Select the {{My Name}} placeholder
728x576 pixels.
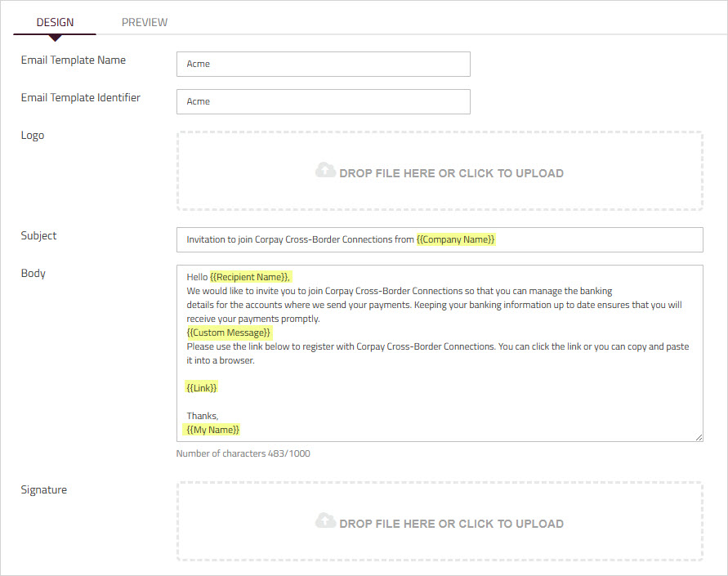212,429
